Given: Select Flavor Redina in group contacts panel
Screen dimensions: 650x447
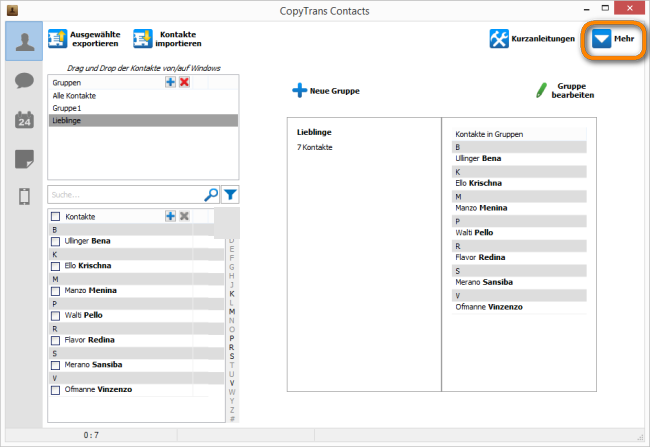Looking at the screenshot, I should coord(519,258).
